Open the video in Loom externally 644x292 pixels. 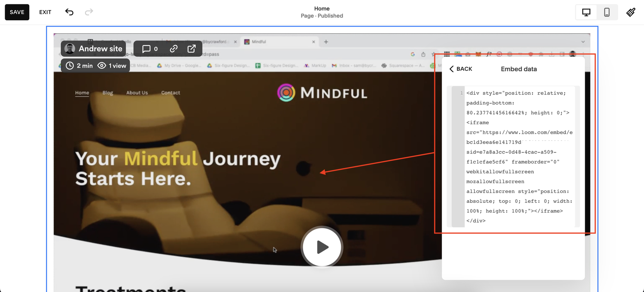coord(191,48)
